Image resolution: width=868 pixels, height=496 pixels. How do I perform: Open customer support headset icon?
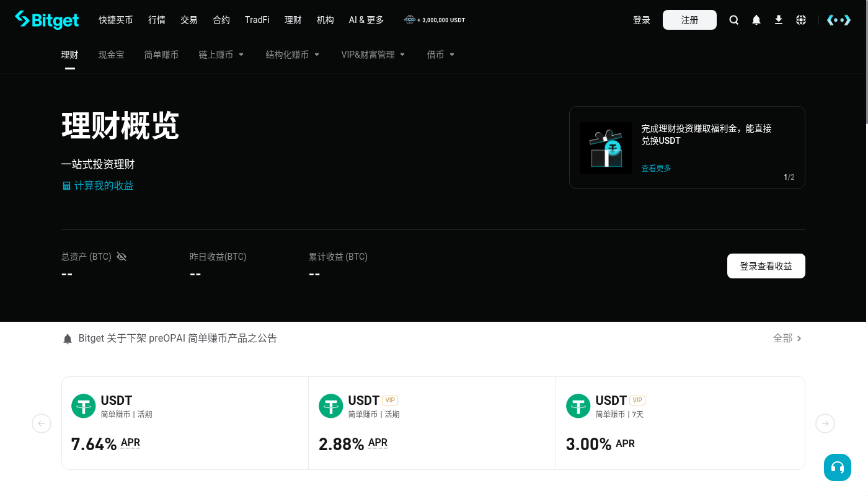click(x=838, y=467)
